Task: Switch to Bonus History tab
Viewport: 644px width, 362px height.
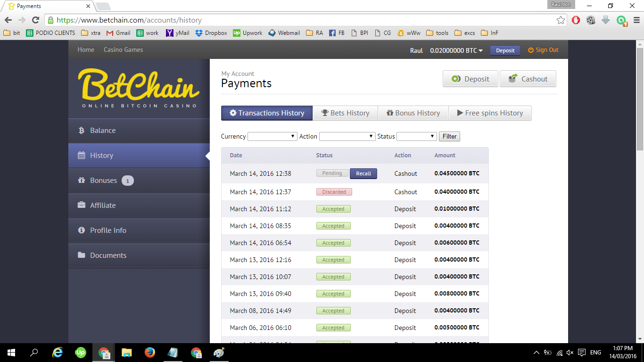Action: [x=413, y=113]
